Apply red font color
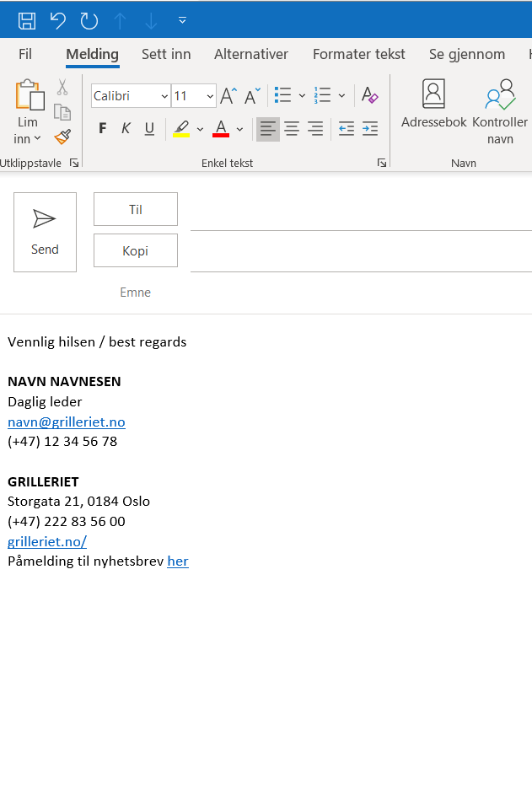Screen dimensions: 532x811 [x=221, y=128]
